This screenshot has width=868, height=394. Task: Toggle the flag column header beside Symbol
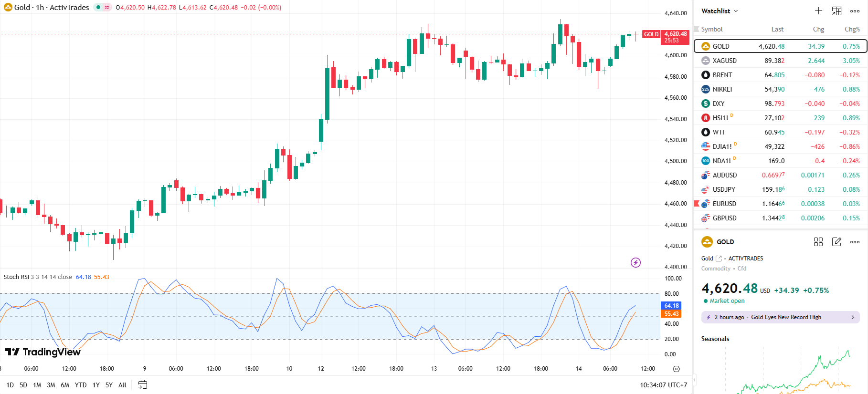697,29
